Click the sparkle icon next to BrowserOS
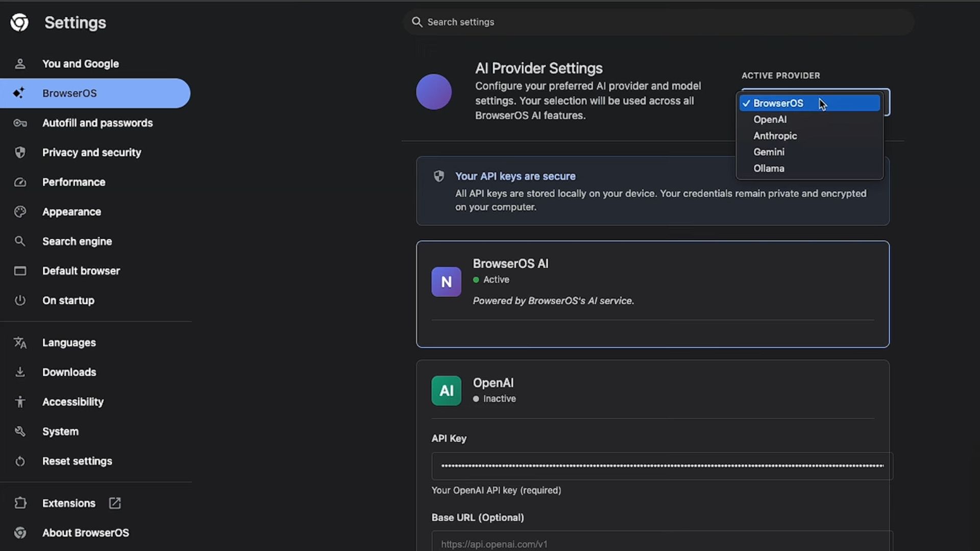 (19, 93)
